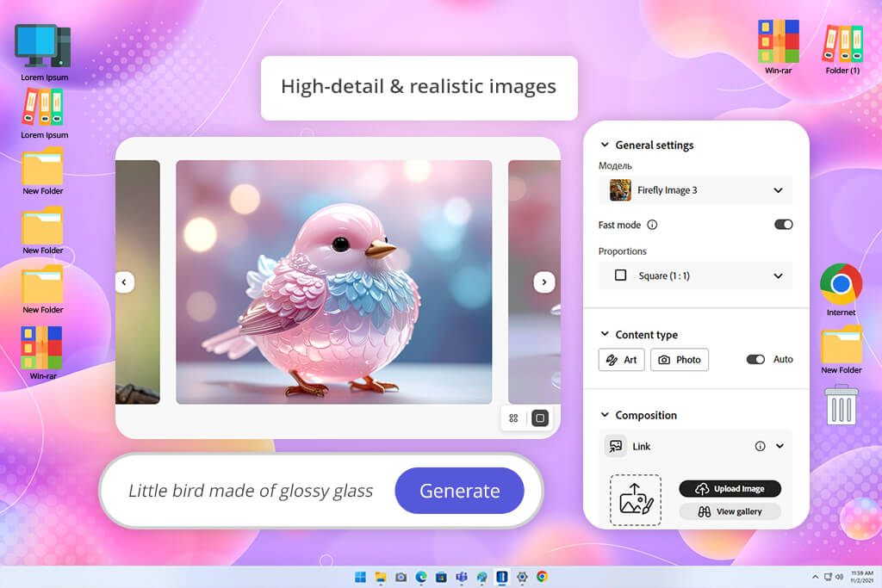Collapse the Composition section
The width and height of the screenshot is (882, 588).
[605, 416]
